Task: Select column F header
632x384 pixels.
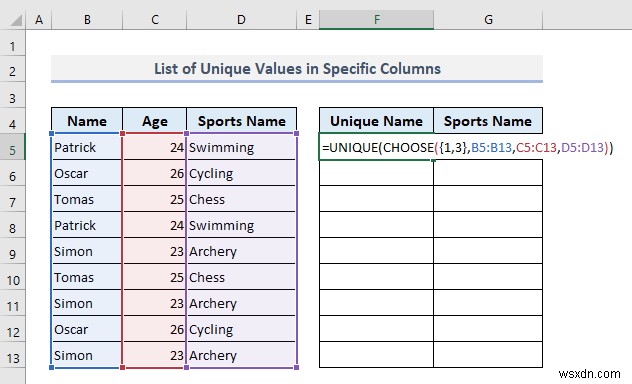Action: pos(376,20)
